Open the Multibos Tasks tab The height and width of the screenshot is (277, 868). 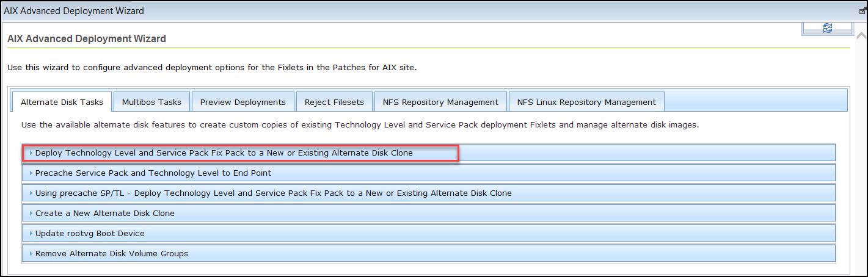(x=151, y=102)
